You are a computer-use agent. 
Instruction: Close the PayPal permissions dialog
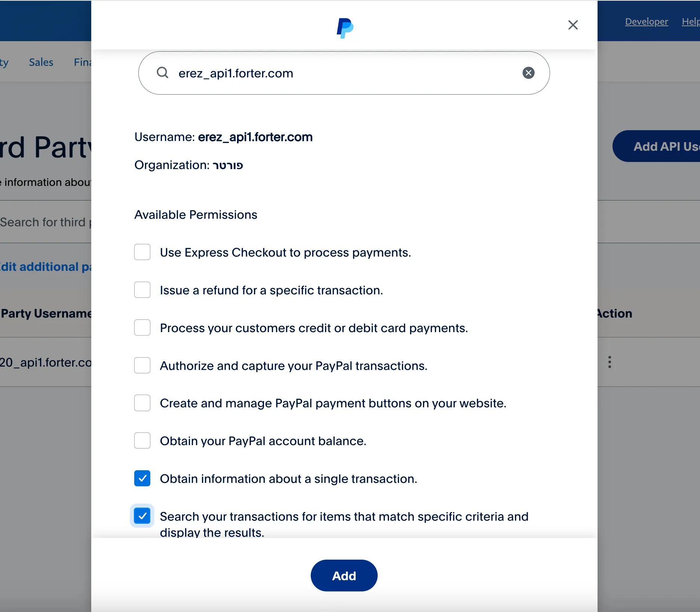click(573, 25)
